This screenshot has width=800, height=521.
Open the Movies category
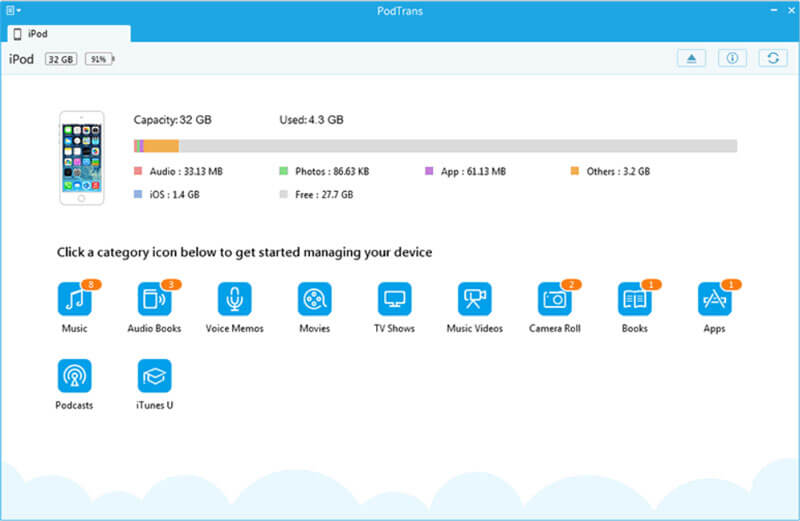click(314, 299)
